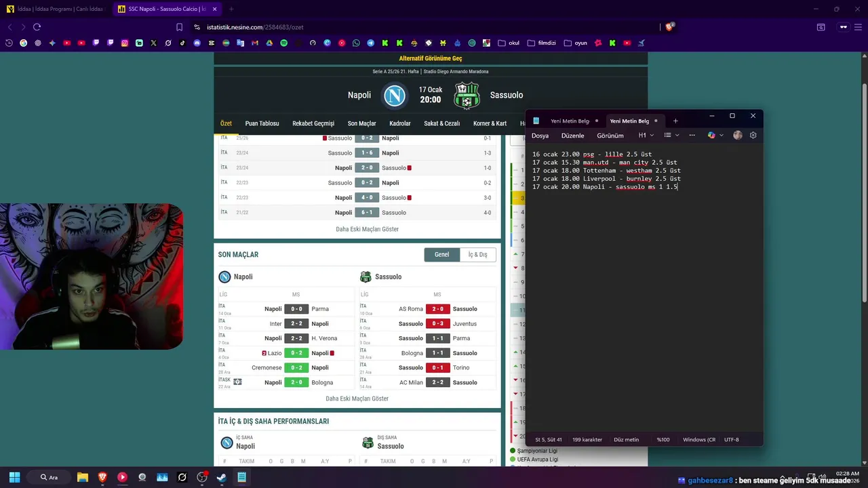Open Notepad from the taskbar
Viewport: 868px width, 488px height.
coord(241,477)
